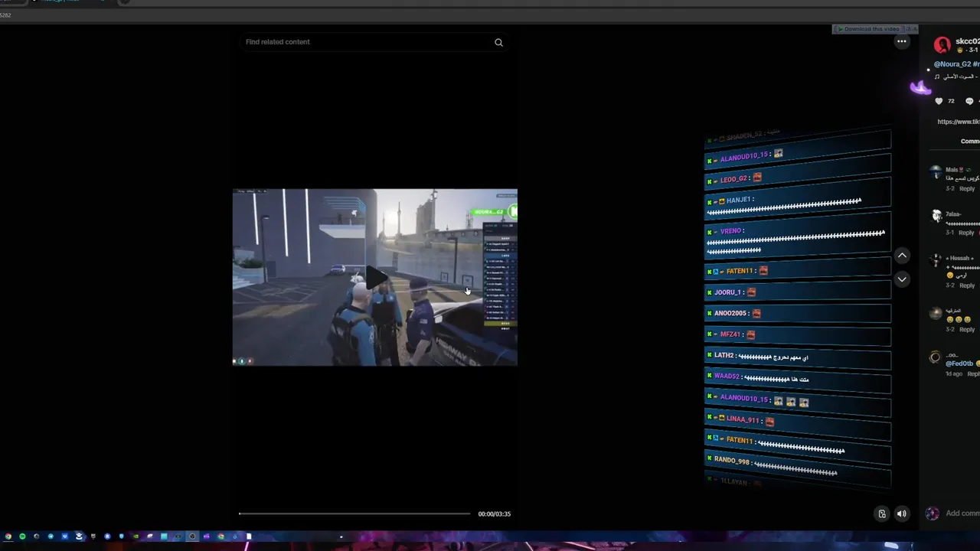The image size is (980, 551).
Task: Click the 00:00/03:35 time display
Action: [494, 514]
